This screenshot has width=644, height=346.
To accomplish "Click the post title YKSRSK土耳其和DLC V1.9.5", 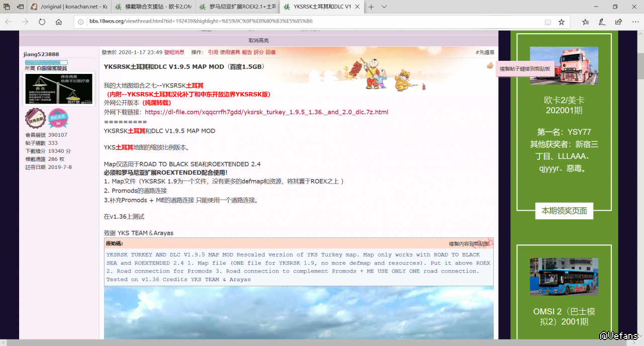I will pos(184,67).
